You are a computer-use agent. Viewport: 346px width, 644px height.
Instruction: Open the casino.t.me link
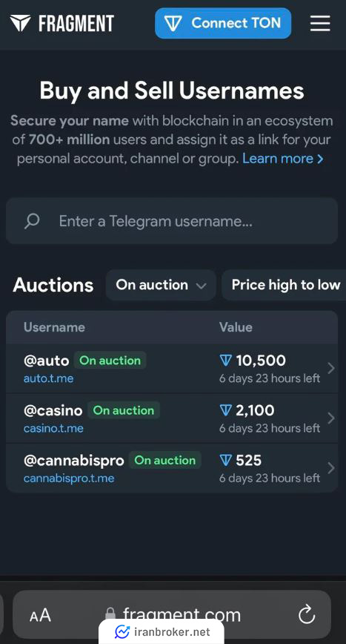(x=53, y=428)
